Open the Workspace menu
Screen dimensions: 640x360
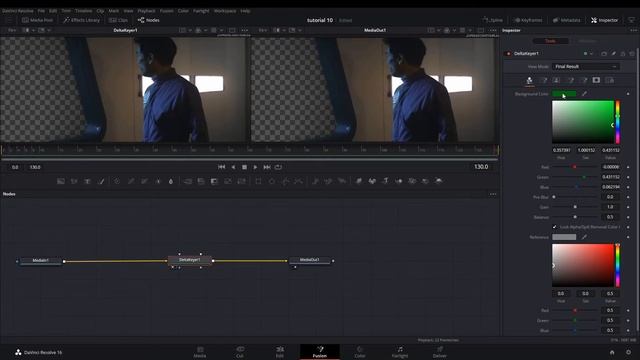pyautogui.click(x=225, y=11)
